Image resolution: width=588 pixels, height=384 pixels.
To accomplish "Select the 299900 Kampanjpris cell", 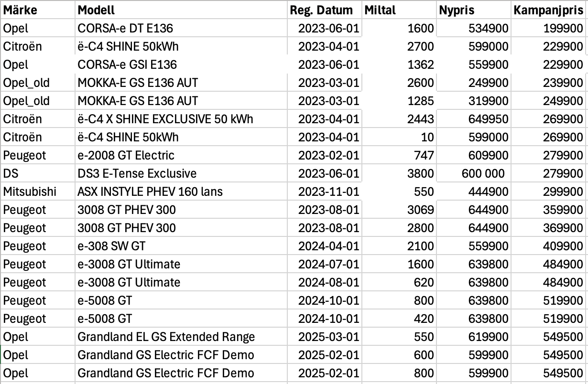I will point(548,192).
